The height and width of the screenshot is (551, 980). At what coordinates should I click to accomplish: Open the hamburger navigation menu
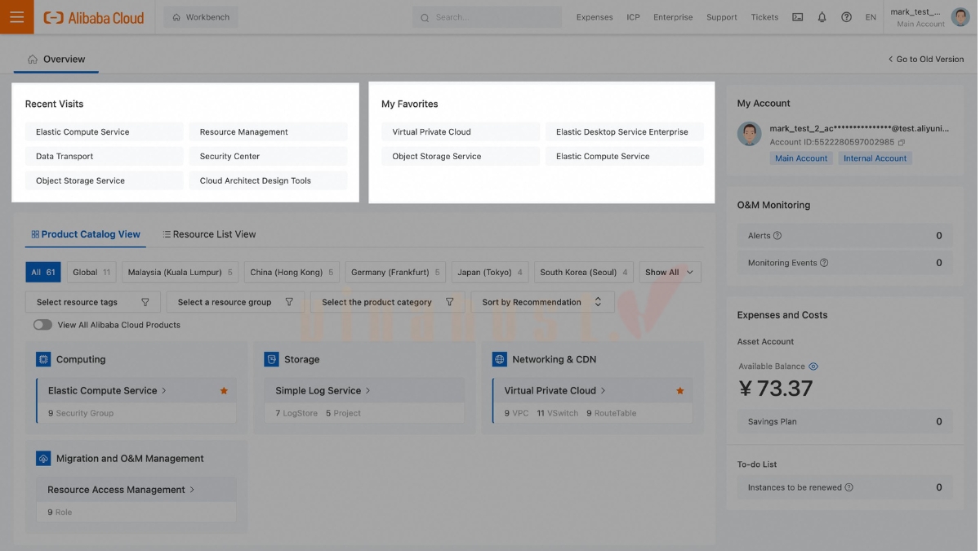[17, 16]
